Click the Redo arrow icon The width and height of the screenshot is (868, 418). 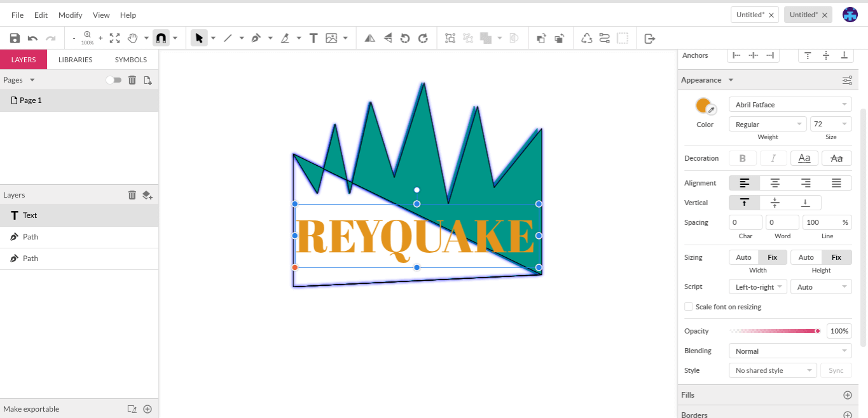coord(51,38)
